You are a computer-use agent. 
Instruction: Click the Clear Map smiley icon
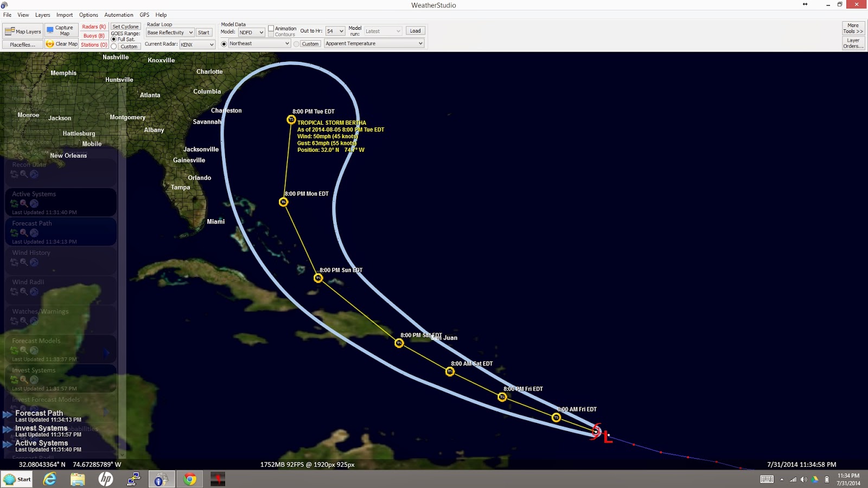(50, 44)
